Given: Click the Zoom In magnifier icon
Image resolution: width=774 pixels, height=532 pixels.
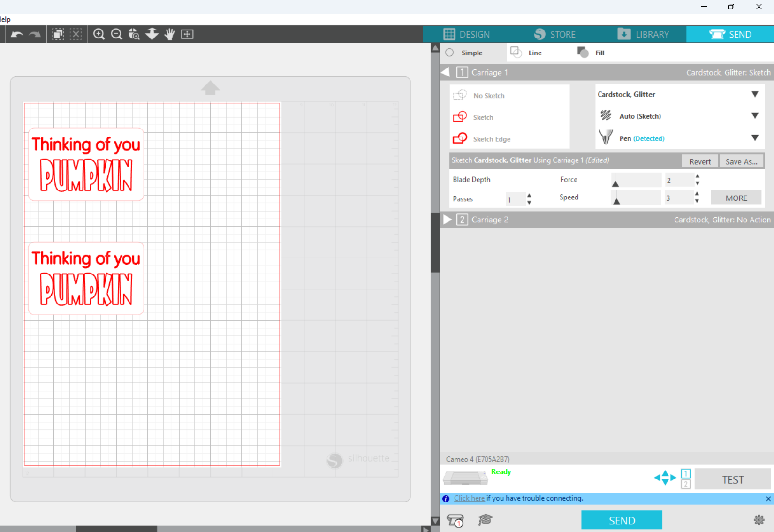Looking at the screenshot, I should (x=99, y=34).
